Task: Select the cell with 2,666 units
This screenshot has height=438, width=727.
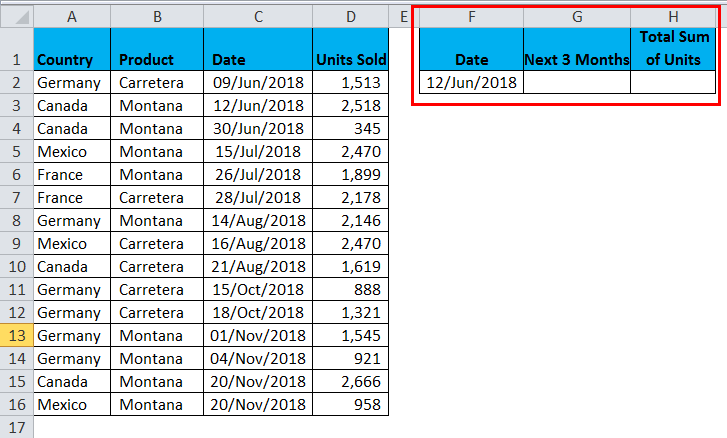Action: click(x=349, y=382)
